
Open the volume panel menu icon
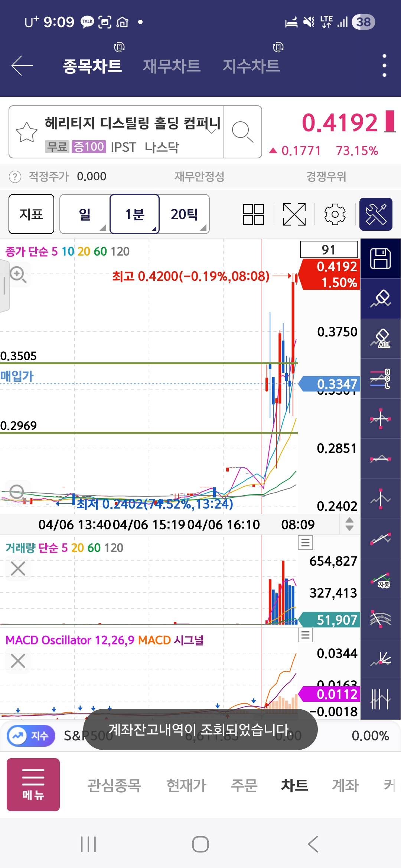pos(305,543)
